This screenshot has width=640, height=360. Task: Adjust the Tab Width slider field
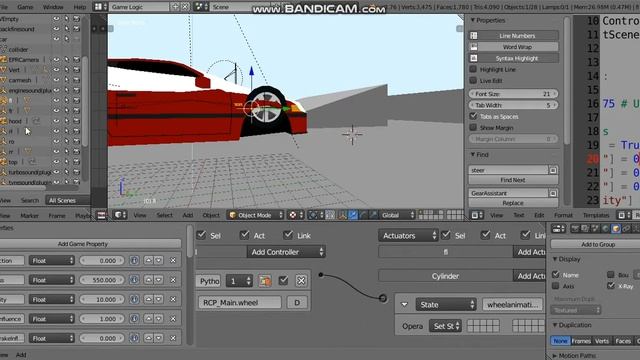pyautogui.click(x=513, y=105)
